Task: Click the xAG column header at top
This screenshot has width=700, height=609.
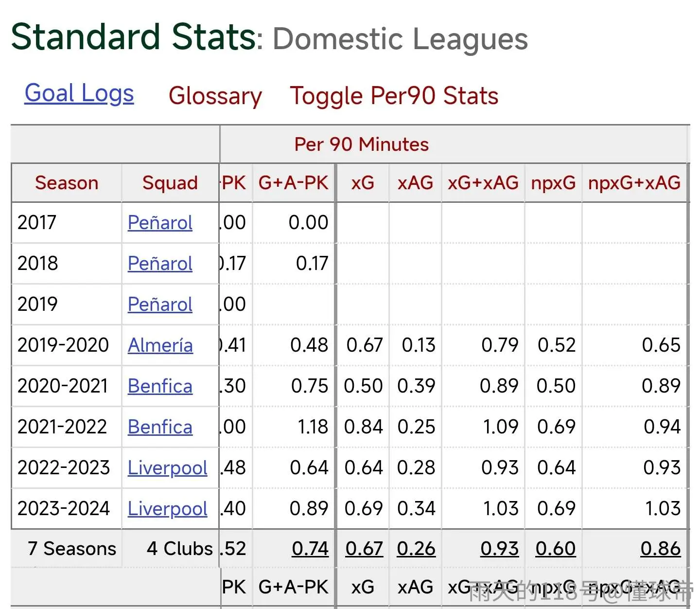Action: click(415, 183)
